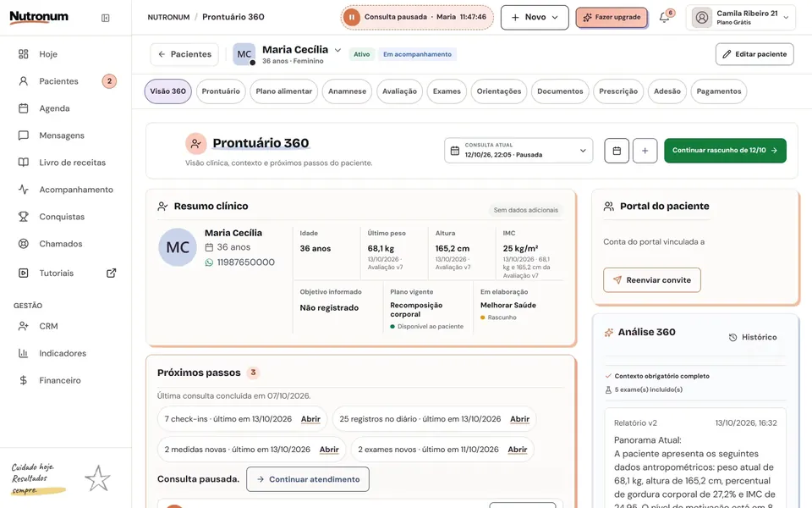Image resolution: width=812 pixels, height=508 pixels.
Task: Open CRM under Gestão
Action: click(66, 326)
